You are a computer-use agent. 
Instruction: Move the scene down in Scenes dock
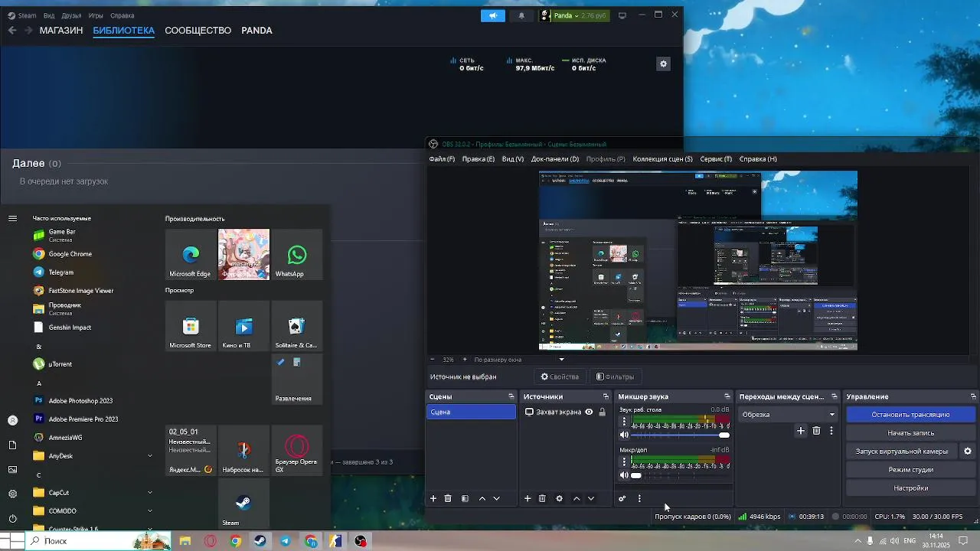[496, 498]
